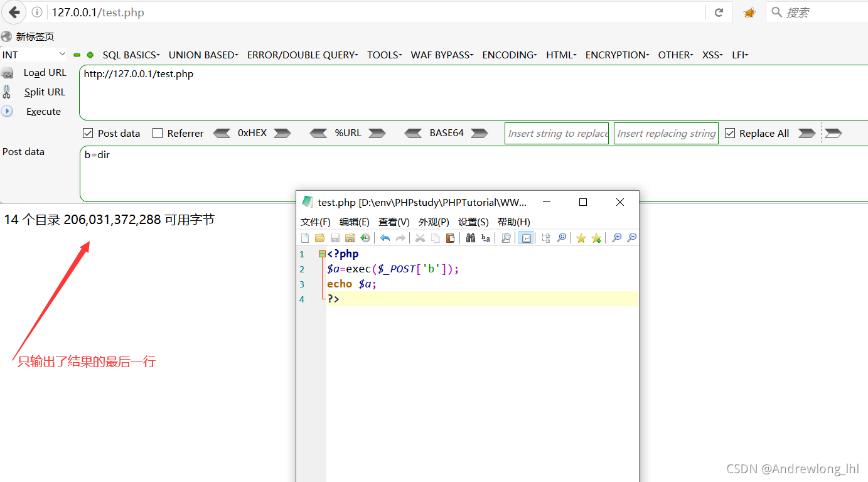Image resolution: width=868 pixels, height=482 pixels.
Task: Click the Execute button label
Action: click(43, 112)
